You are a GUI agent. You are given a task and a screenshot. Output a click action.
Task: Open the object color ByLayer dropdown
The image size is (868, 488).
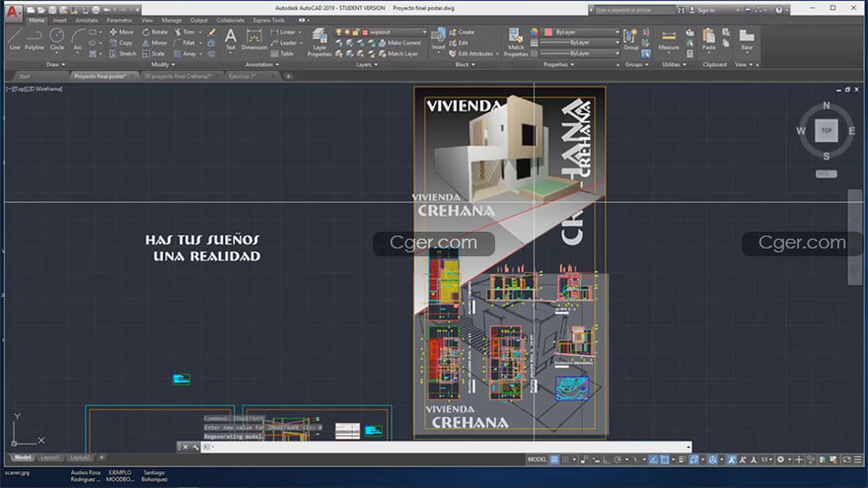(582, 33)
